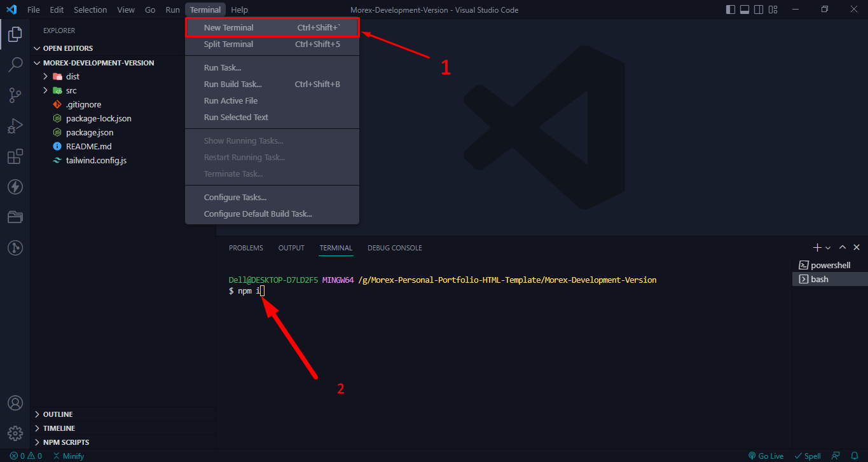The image size is (868, 462).
Task: Select Run Task... in the menu
Action: pyautogui.click(x=272, y=67)
